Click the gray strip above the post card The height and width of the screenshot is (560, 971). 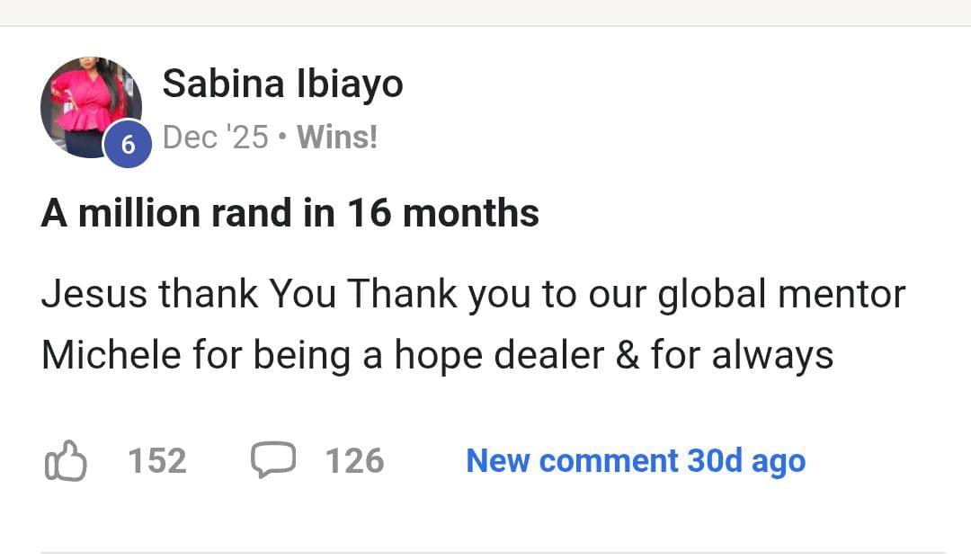[485, 13]
